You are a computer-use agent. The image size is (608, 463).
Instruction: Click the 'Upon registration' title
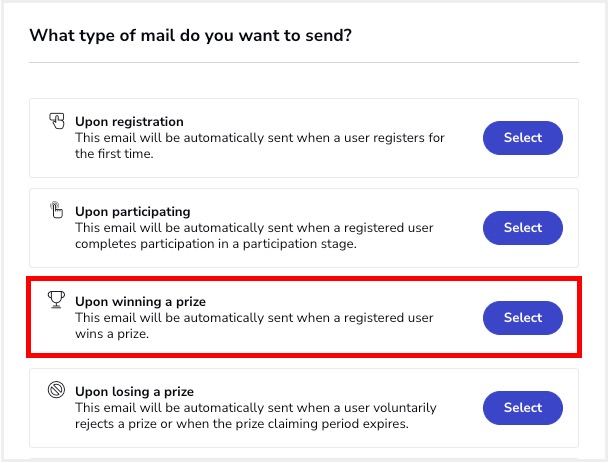(129, 122)
